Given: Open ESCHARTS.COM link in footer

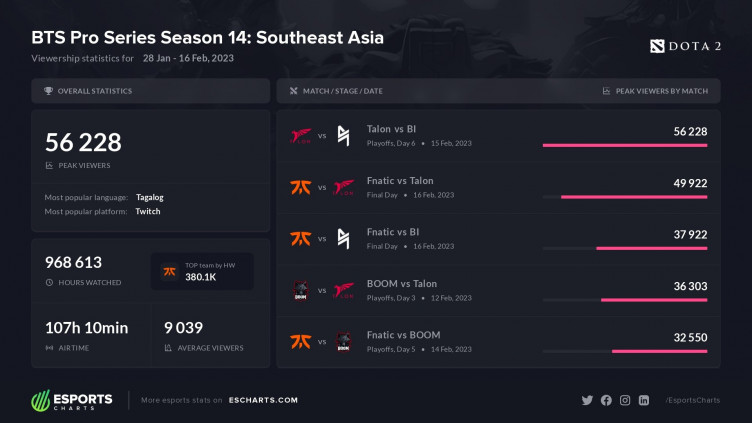Looking at the screenshot, I should tap(260, 400).
